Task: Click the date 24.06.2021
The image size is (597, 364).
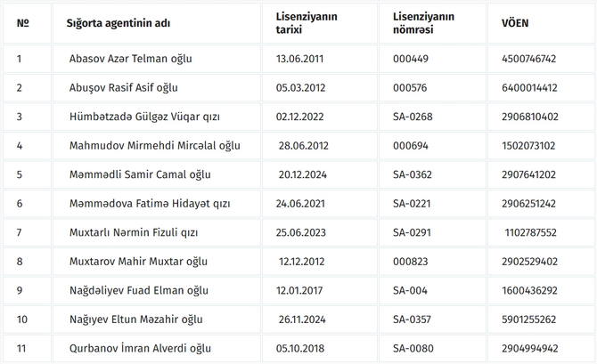Action: pyautogui.click(x=300, y=204)
